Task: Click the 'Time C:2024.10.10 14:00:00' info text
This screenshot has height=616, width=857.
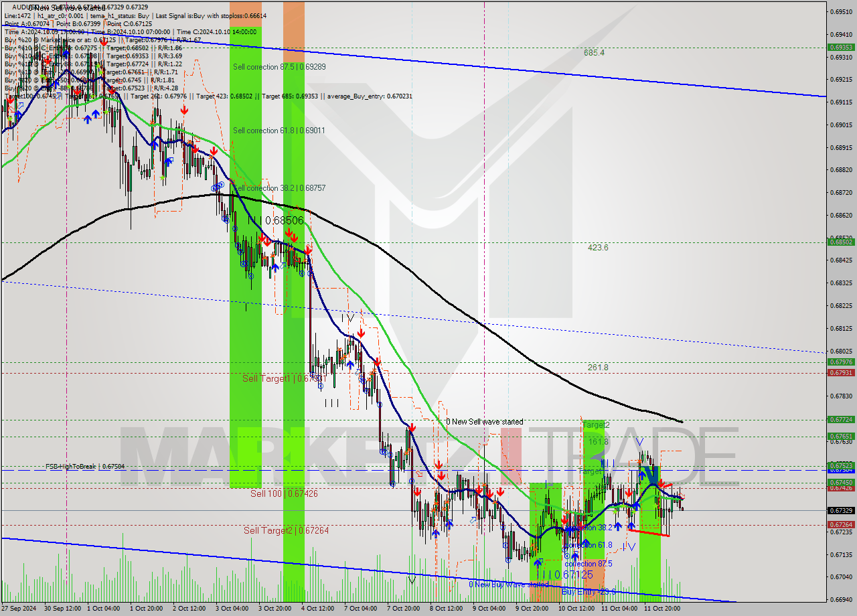Action: (x=216, y=31)
